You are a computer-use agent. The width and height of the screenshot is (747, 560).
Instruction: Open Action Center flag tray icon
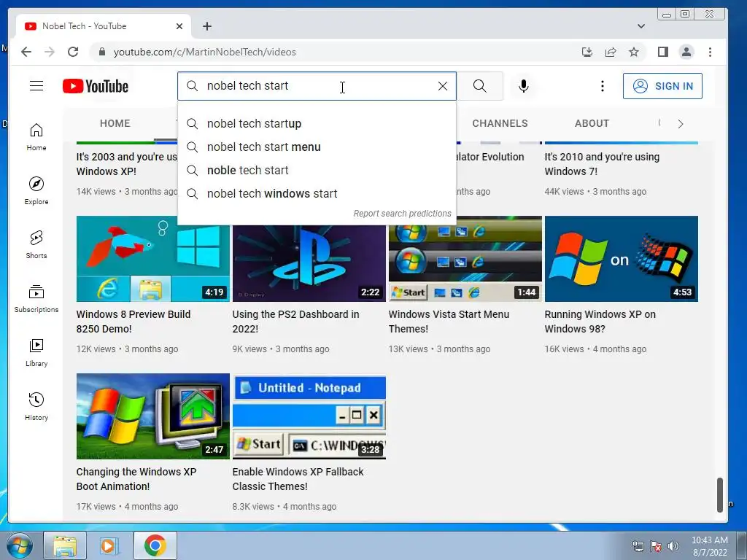point(656,545)
